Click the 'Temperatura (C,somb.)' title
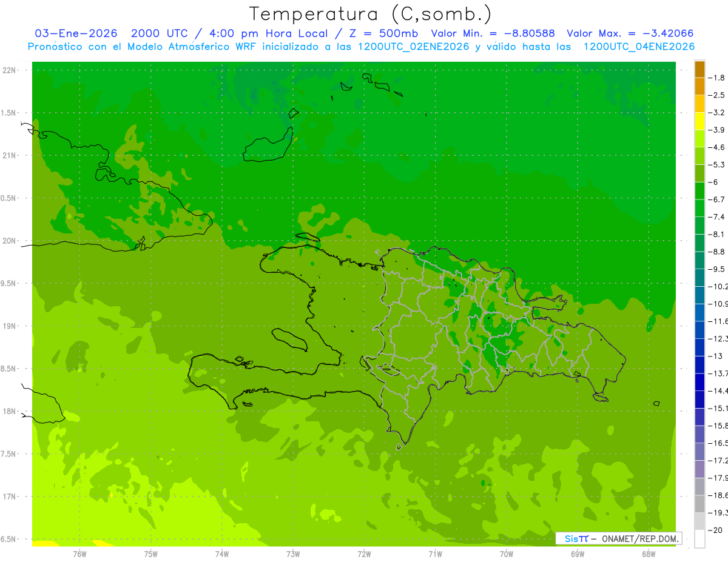The height and width of the screenshot is (562, 728). click(x=371, y=13)
